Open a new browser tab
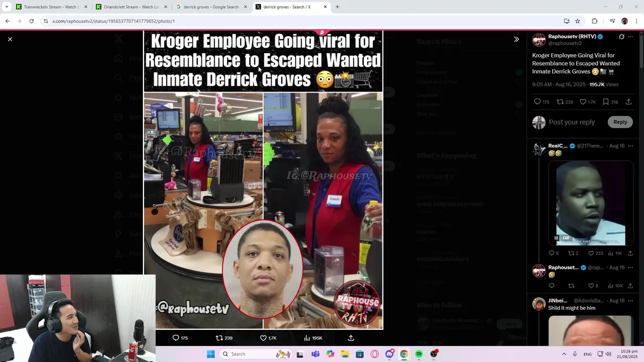Screen dimensions: 644x362 click(x=337, y=7)
